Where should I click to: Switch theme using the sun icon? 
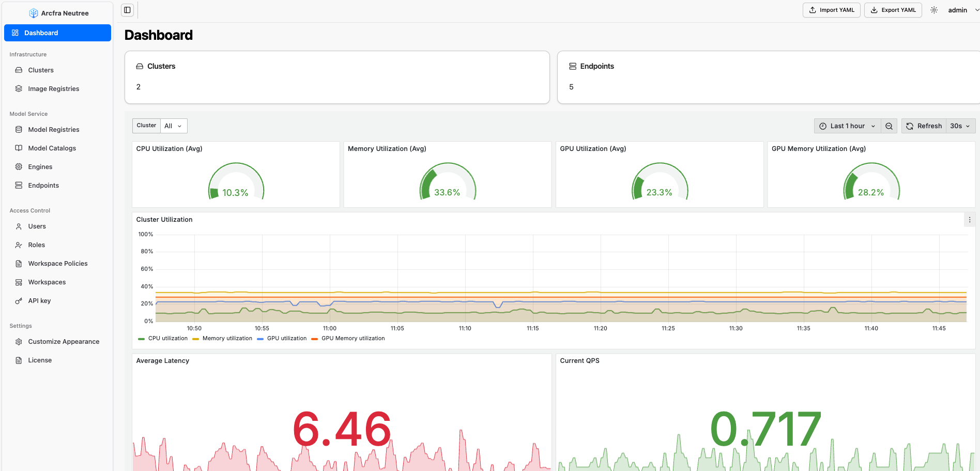pos(934,10)
